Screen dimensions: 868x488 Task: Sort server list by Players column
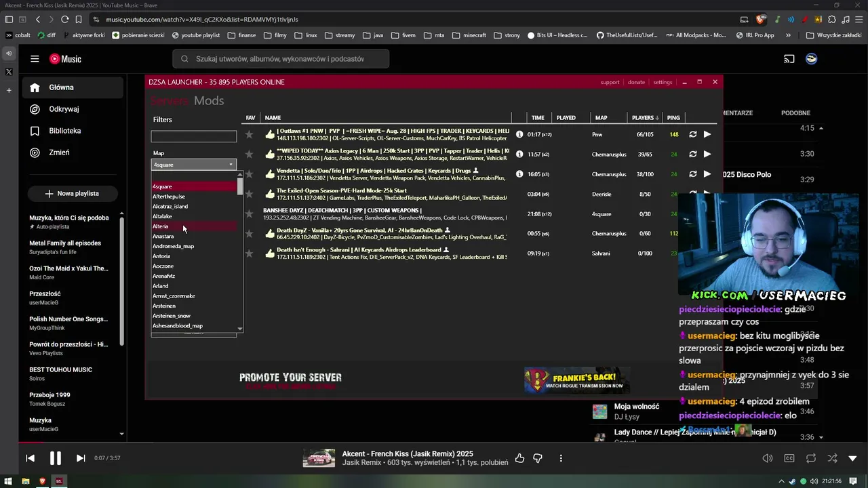pos(645,118)
